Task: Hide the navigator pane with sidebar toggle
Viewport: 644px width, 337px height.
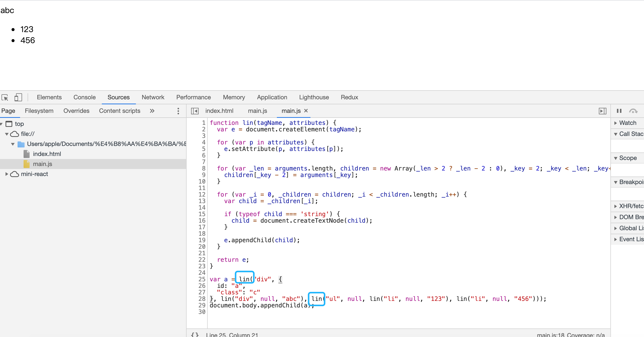Action: tap(195, 111)
